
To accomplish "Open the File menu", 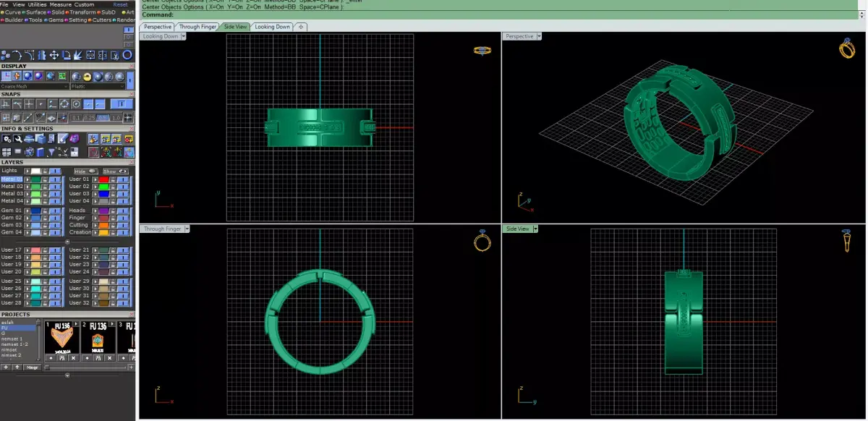I will coord(4,4).
